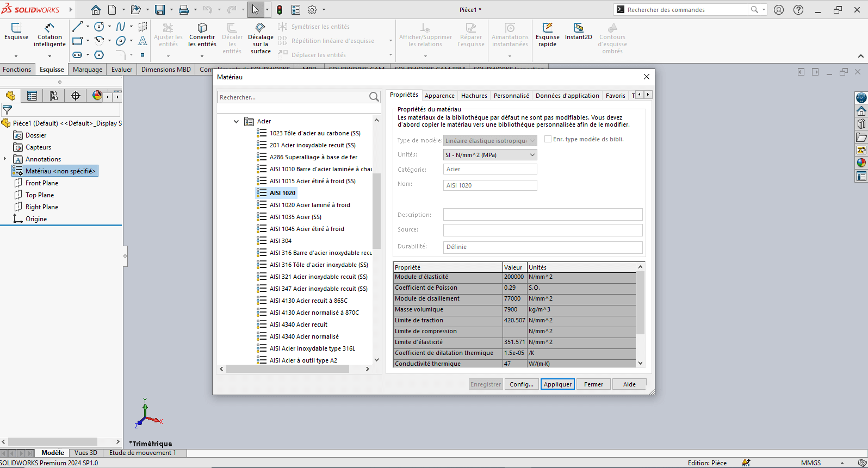Open the home icon in top toolbar
Image resolution: width=868 pixels, height=468 pixels.
tap(96, 10)
